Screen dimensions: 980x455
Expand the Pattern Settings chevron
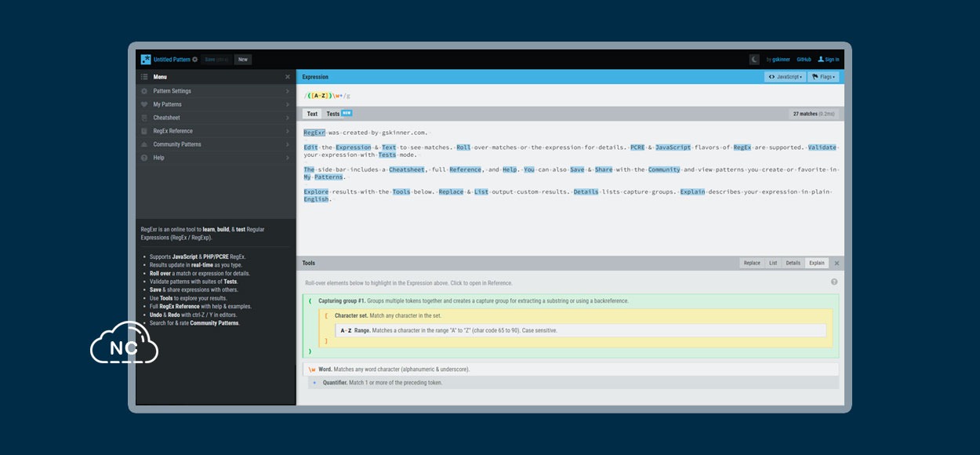coord(288,91)
